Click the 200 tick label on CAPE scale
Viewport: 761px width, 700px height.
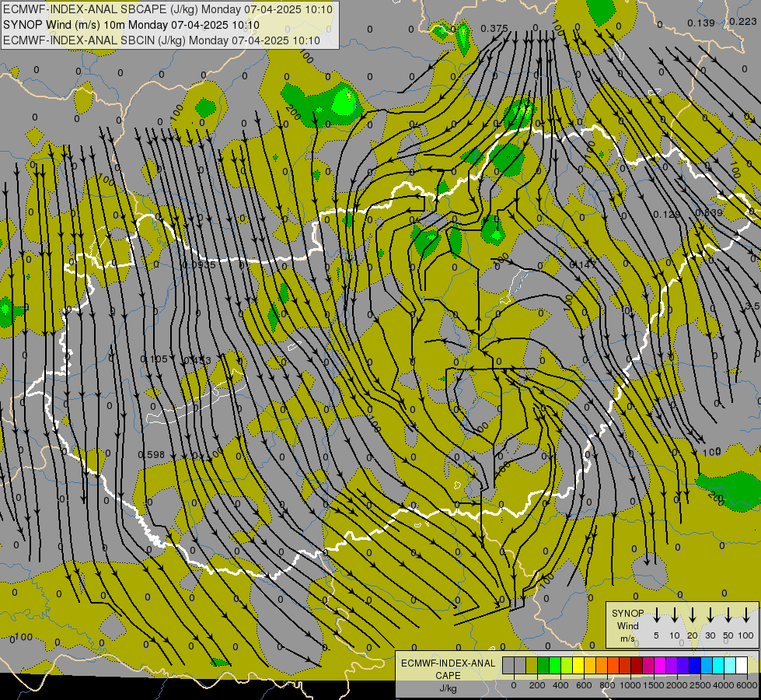point(537,685)
